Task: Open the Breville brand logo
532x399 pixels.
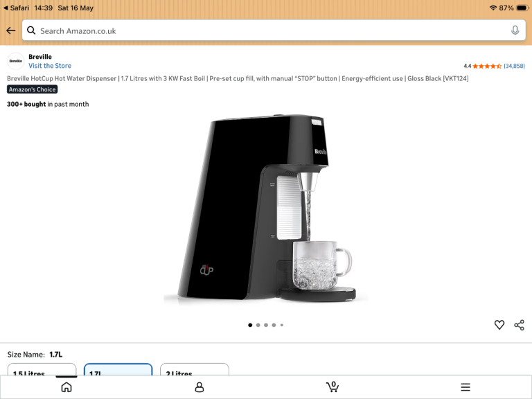Action: point(16,61)
